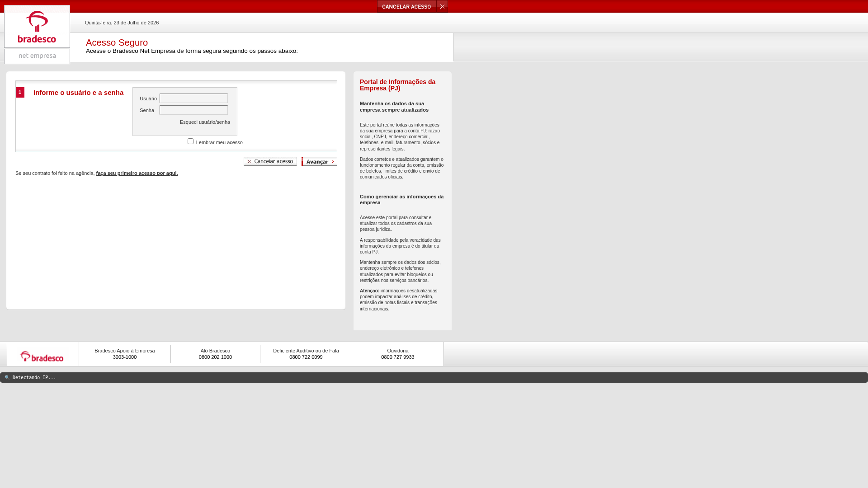Open the 'faça seu primeiro acesso por aqui' link
The image size is (868, 488).
click(x=137, y=173)
